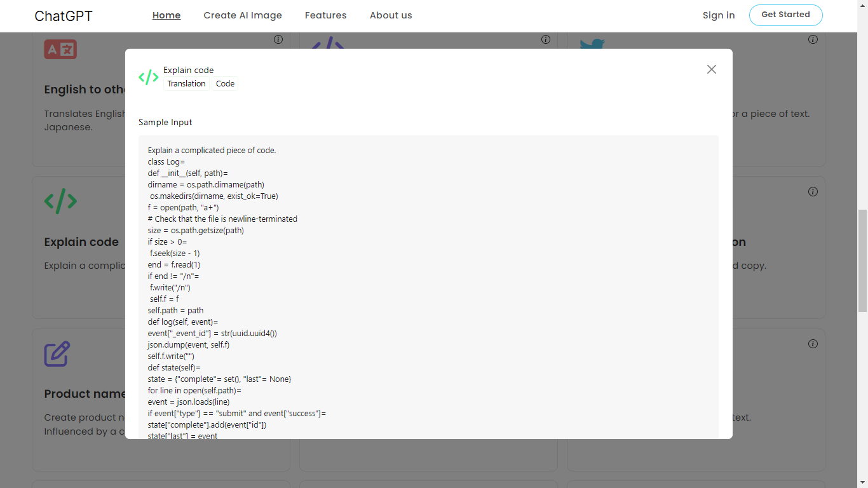Close the Explain code modal

[711, 69]
